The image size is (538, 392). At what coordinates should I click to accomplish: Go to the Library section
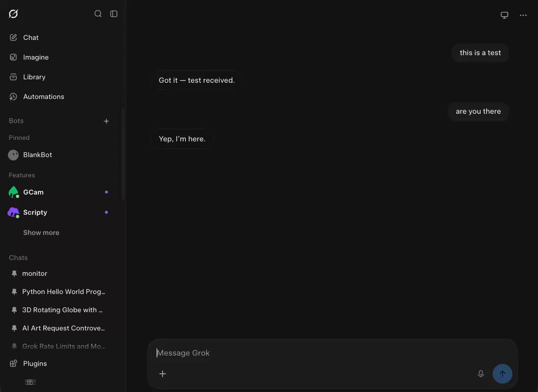[x=34, y=77]
